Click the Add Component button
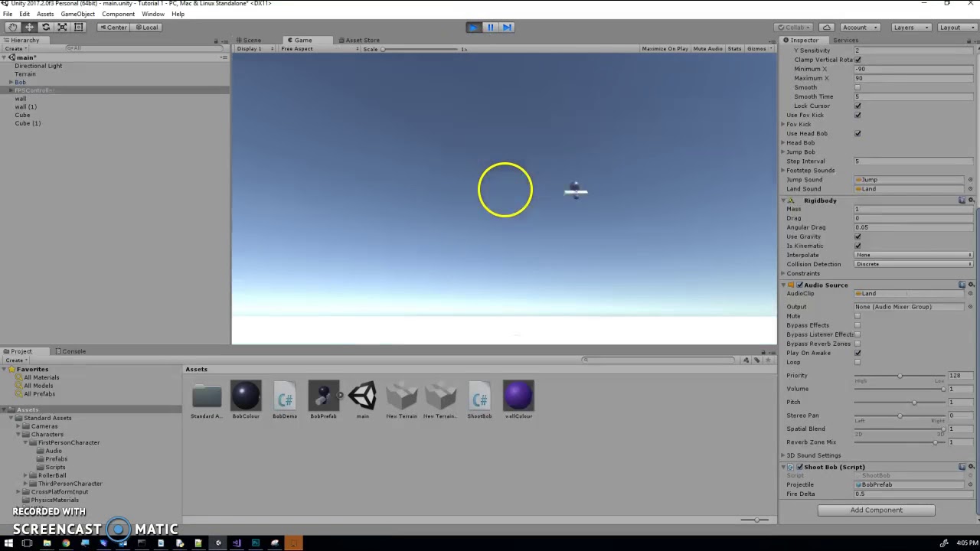Viewport: 980px width, 551px height. coord(876,510)
